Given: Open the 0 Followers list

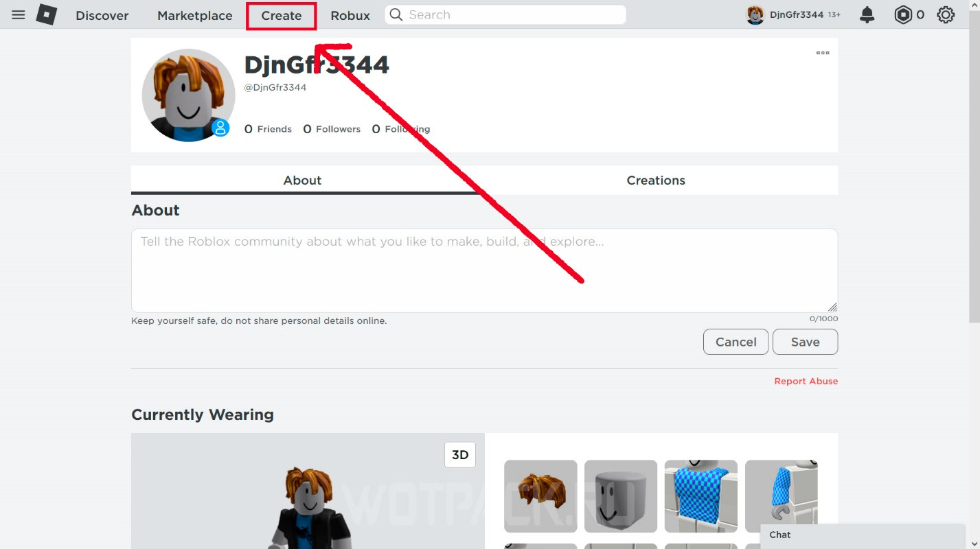Looking at the screenshot, I should click(332, 129).
